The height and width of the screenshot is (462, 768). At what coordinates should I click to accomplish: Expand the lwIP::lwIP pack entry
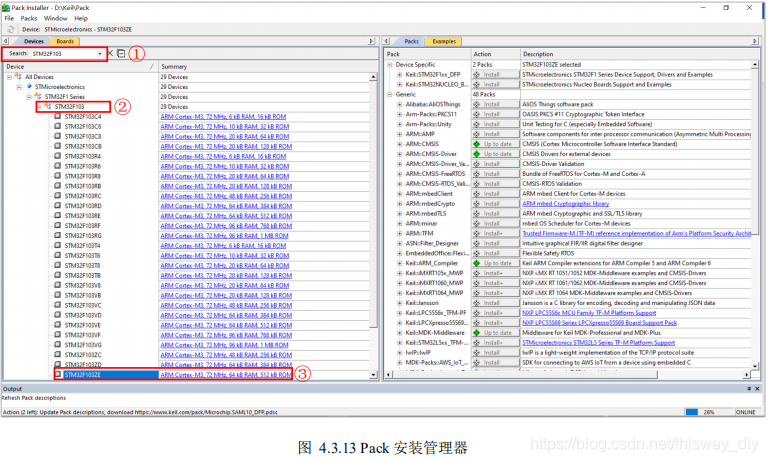(400, 352)
